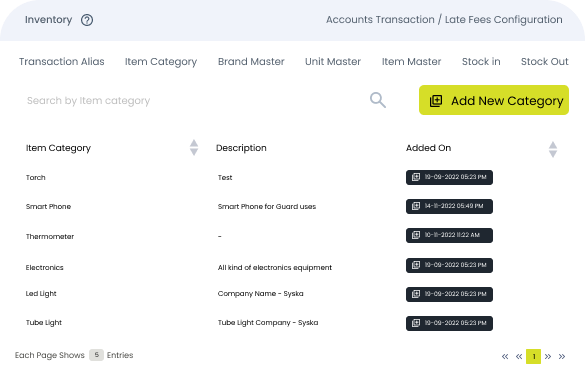Jump to the last page chevron
Image resolution: width=585 pixels, height=385 pixels.
coord(562,357)
